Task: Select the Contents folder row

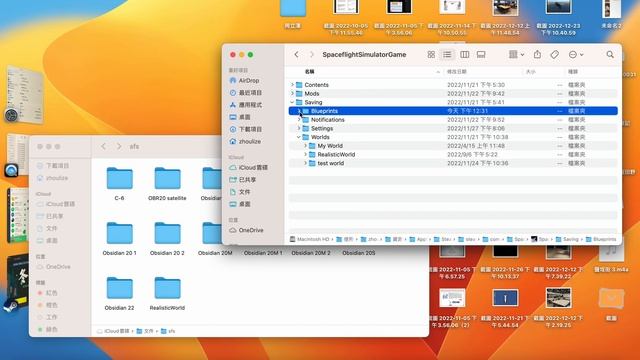Action: pyautogui.click(x=453, y=85)
